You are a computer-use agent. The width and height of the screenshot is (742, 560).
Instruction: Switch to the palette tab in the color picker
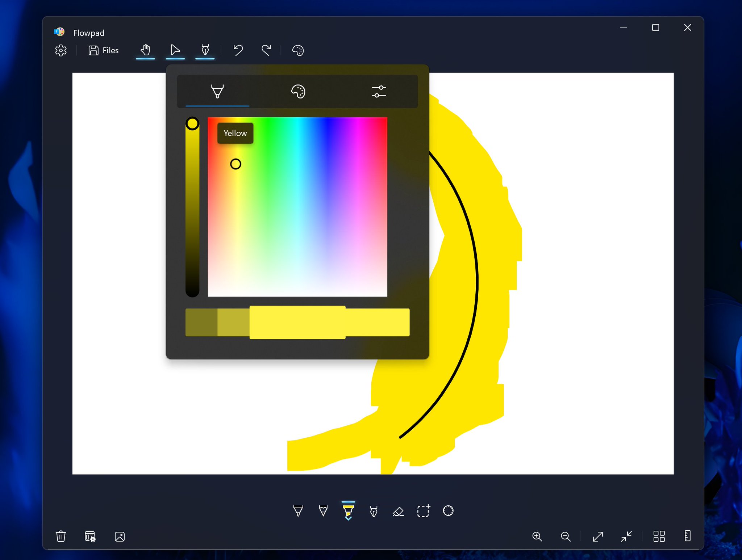click(x=298, y=92)
